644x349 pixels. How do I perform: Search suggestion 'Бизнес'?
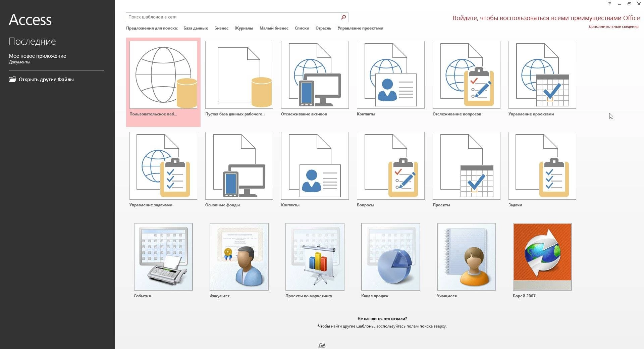221,28
